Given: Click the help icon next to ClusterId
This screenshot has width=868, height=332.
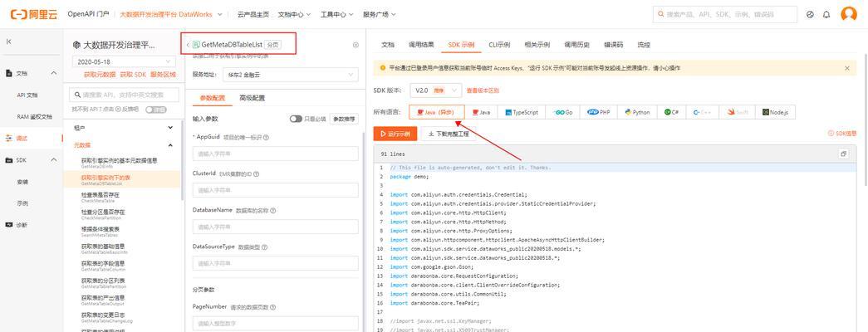Looking at the screenshot, I should 257,173.
